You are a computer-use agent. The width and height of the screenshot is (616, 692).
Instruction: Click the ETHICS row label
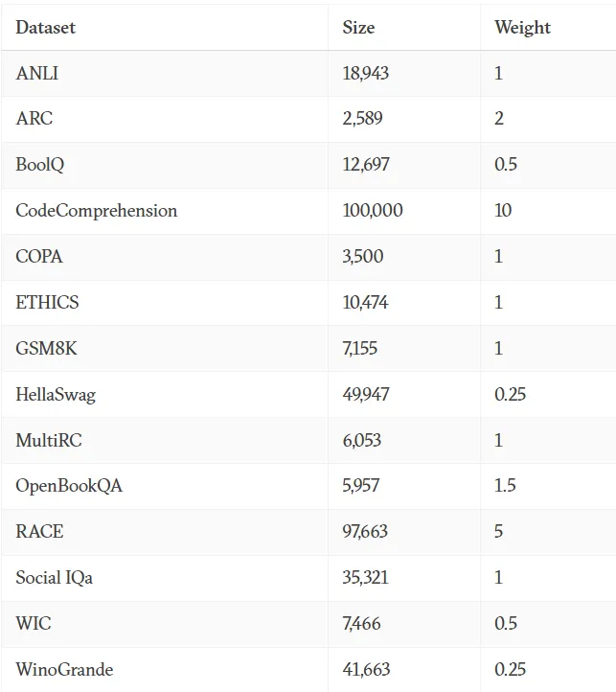[47, 302]
